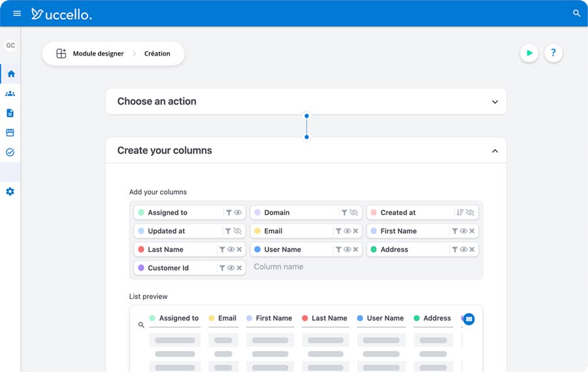Toggle visibility of the Domain column
Screen dimensions: 588x372
click(353, 212)
